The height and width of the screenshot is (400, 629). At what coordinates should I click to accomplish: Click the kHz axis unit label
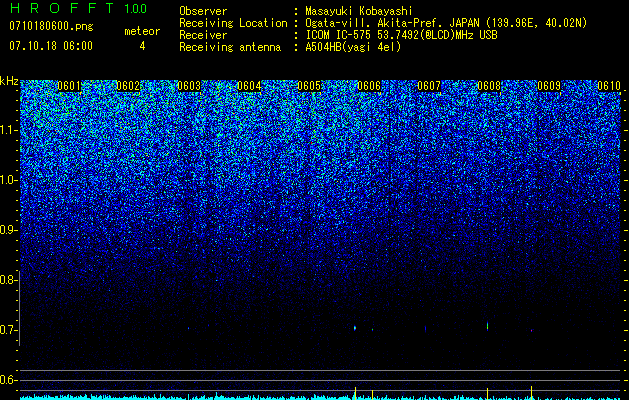(x=9, y=81)
